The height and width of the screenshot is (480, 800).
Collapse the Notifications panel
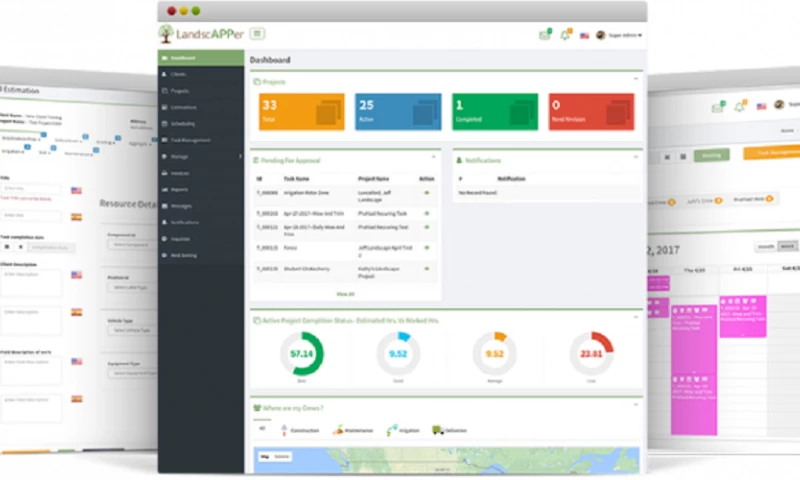[x=636, y=157]
